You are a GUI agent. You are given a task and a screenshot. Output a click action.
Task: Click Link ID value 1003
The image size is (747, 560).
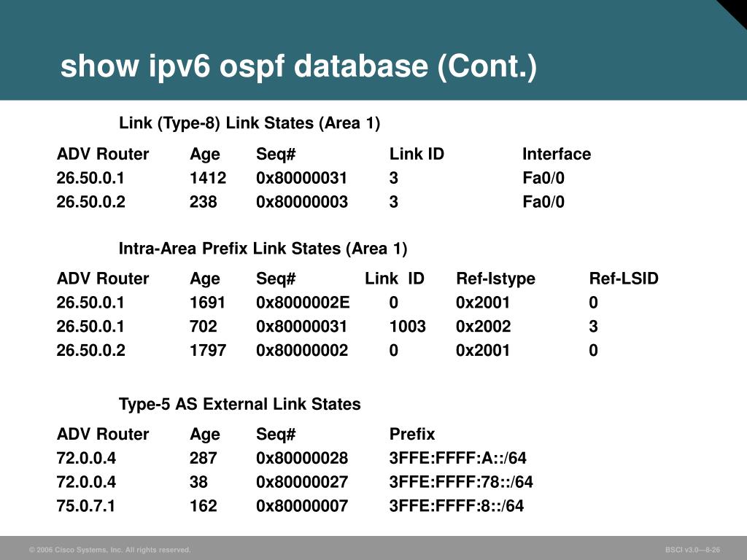[x=407, y=327]
